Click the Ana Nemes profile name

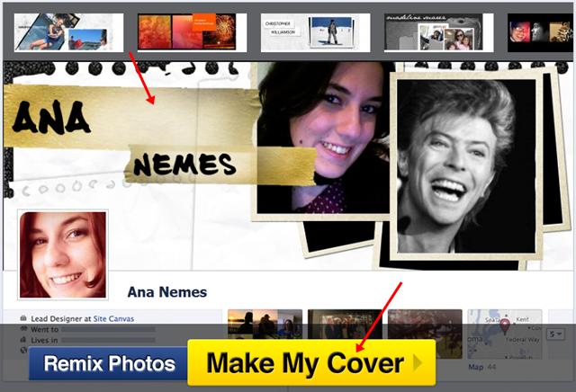coord(167,292)
